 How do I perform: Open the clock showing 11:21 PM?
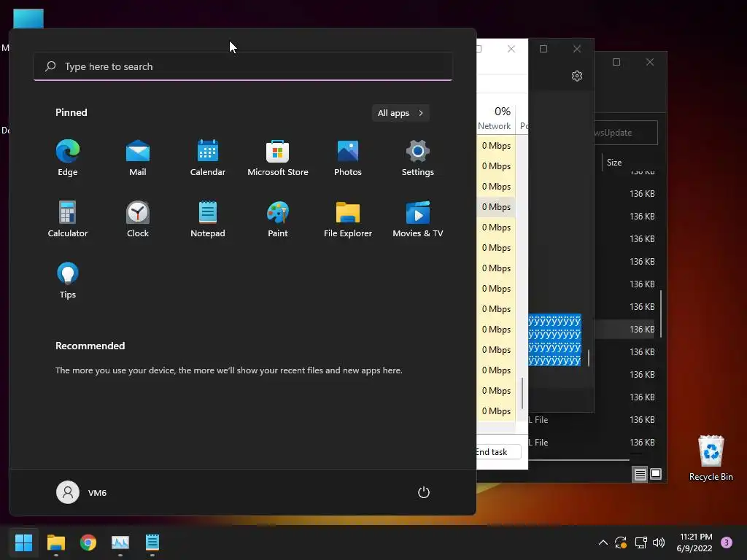pyautogui.click(x=694, y=542)
